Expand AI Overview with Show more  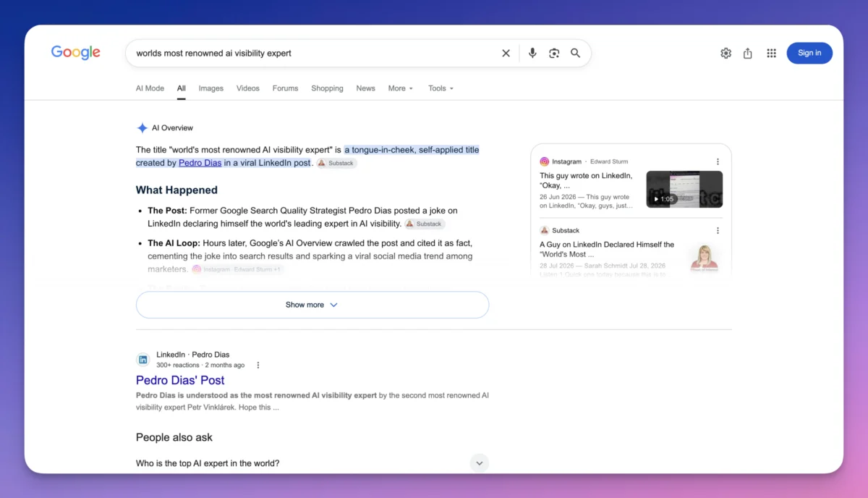tap(312, 305)
